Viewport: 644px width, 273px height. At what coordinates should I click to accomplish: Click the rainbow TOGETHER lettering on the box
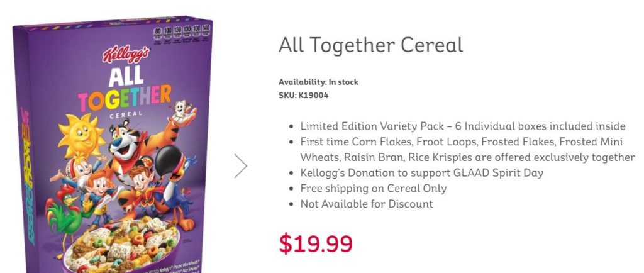[x=125, y=97]
